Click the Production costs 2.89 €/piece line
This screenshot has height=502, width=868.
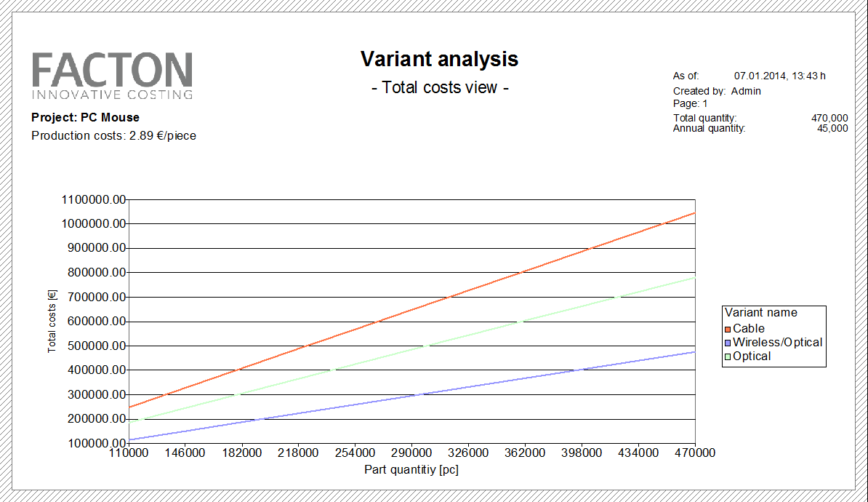coord(113,136)
